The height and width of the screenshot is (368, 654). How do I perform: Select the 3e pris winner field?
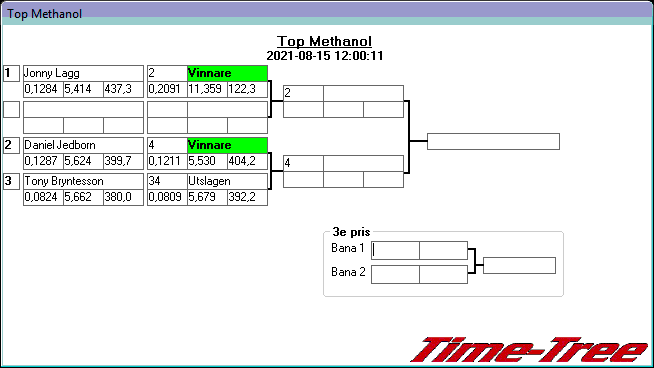pyautogui.click(x=519, y=265)
